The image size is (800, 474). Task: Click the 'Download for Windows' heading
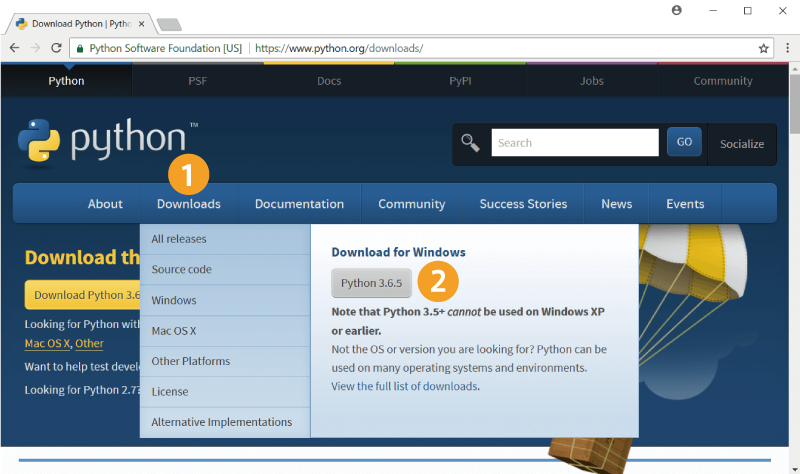pos(398,252)
